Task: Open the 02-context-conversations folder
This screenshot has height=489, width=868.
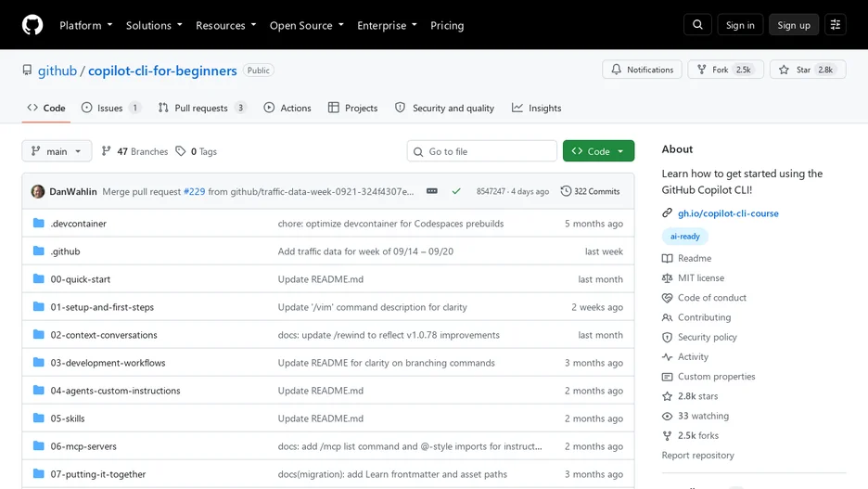Action: pos(104,335)
